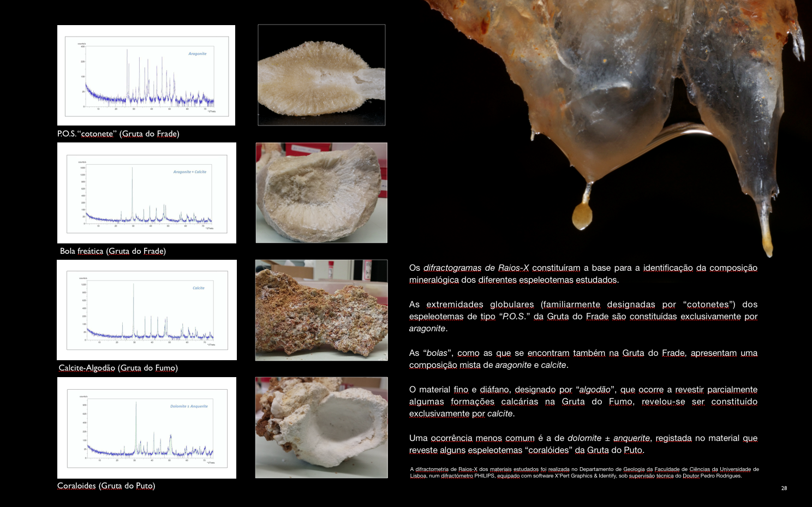Screen dimensions: 812x507
Task: Click the caption P.O.S. "cotonete" (Gruta do Frade)
Action: 119,134
